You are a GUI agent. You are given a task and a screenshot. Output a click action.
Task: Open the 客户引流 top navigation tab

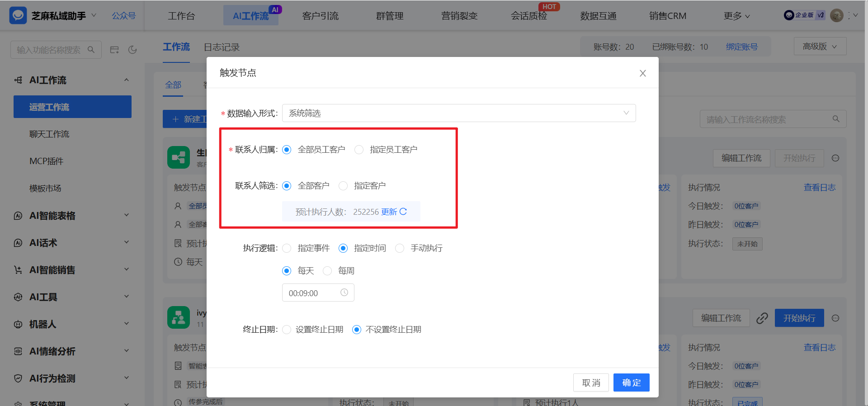coord(320,16)
